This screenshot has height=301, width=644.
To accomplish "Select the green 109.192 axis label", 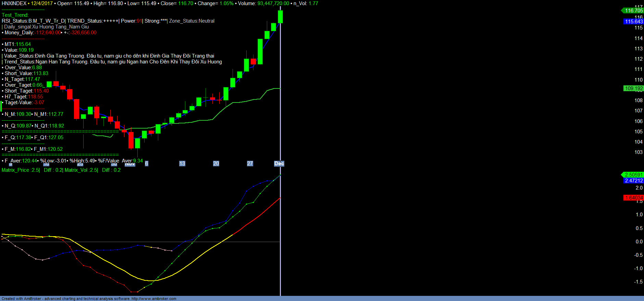I will point(634,88).
